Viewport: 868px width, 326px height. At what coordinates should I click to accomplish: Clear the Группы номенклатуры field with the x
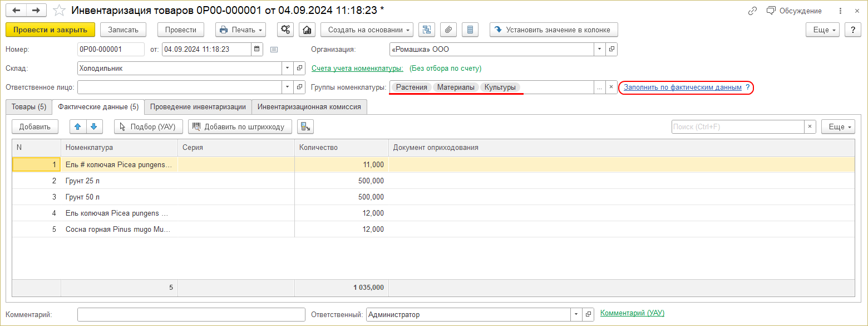click(x=611, y=87)
